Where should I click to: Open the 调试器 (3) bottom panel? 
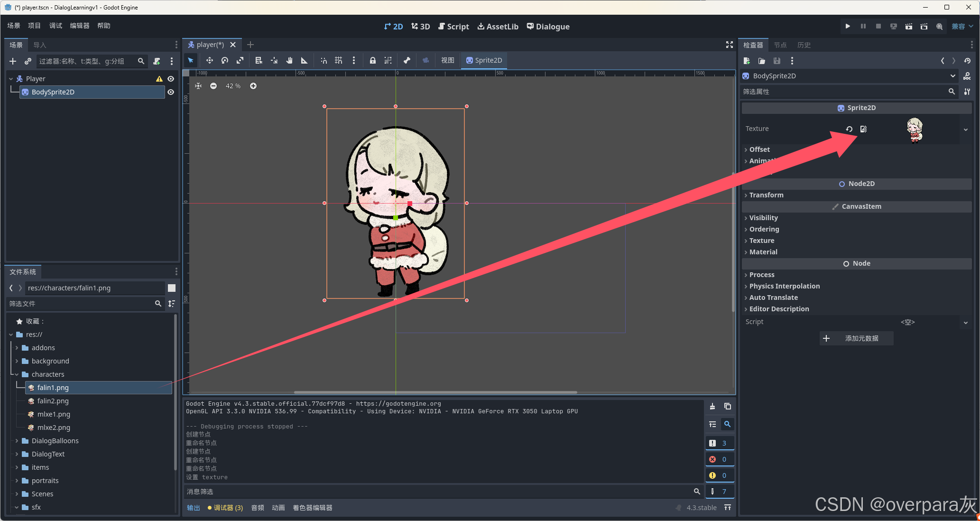[x=225, y=508]
